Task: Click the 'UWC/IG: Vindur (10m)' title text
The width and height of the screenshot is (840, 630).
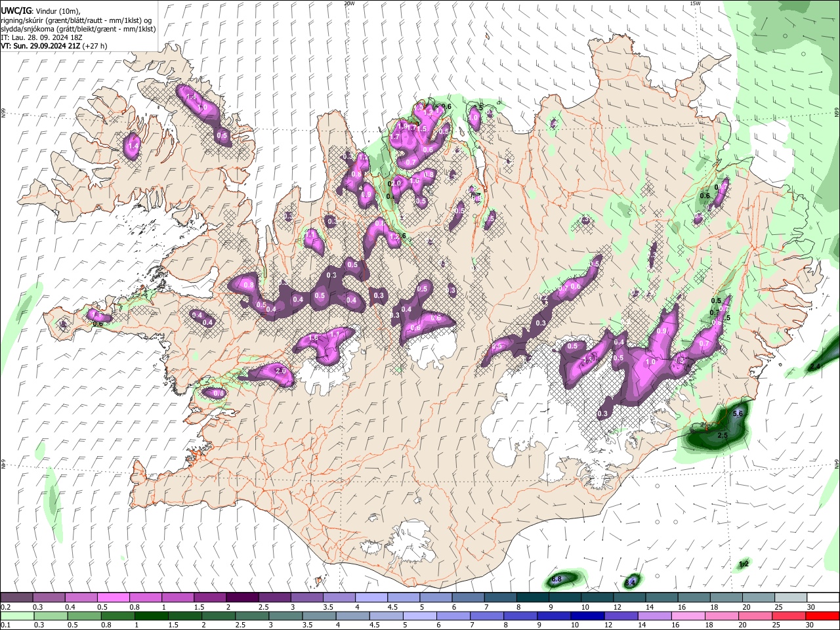Action: tap(41, 10)
